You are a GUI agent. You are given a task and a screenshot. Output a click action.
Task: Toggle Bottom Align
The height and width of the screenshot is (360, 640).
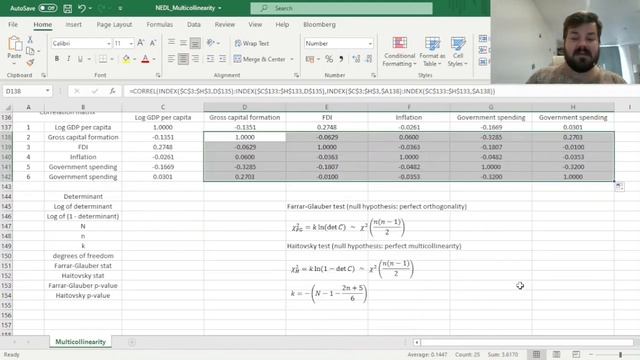(195, 42)
